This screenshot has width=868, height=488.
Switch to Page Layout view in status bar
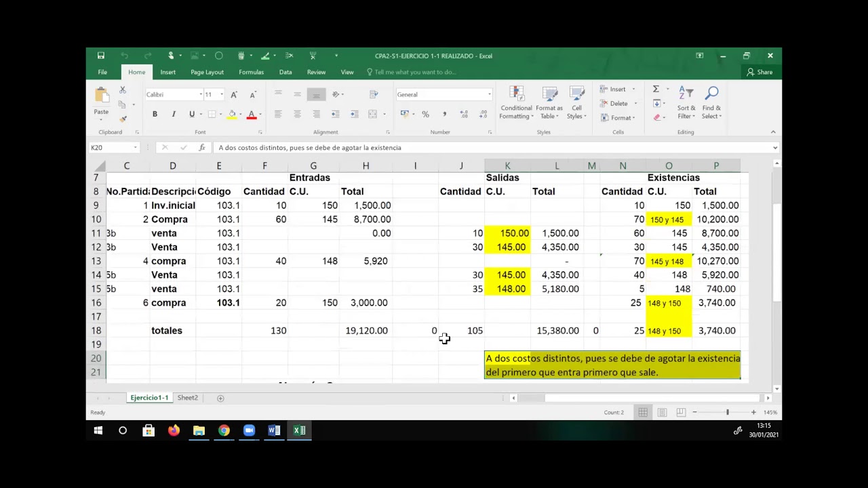pyautogui.click(x=662, y=412)
